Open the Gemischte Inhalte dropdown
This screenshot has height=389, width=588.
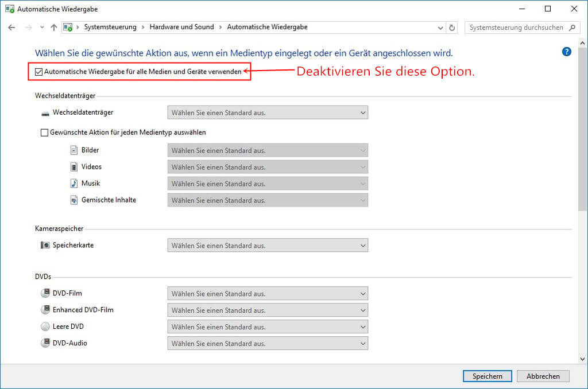coord(268,200)
